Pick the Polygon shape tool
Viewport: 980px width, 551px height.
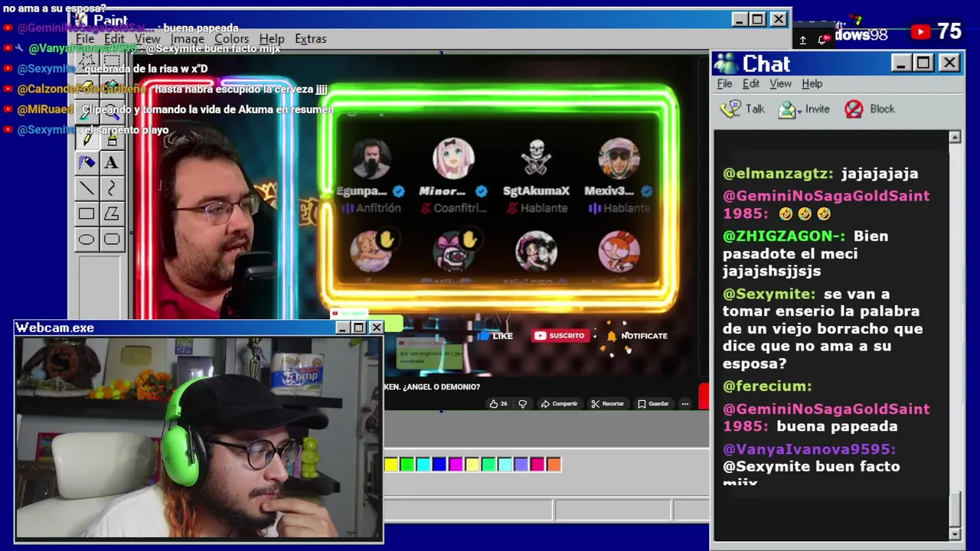[x=112, y=214]
